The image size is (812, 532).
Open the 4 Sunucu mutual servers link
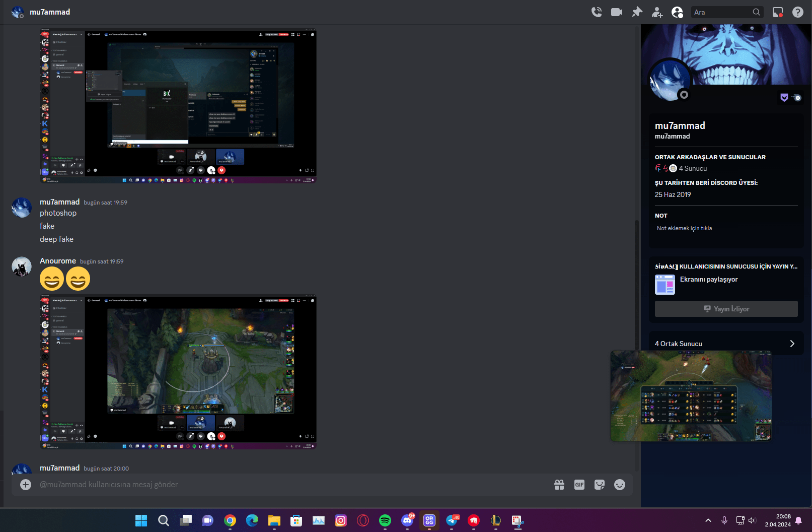pyautogui.click(x=693, y=168)
